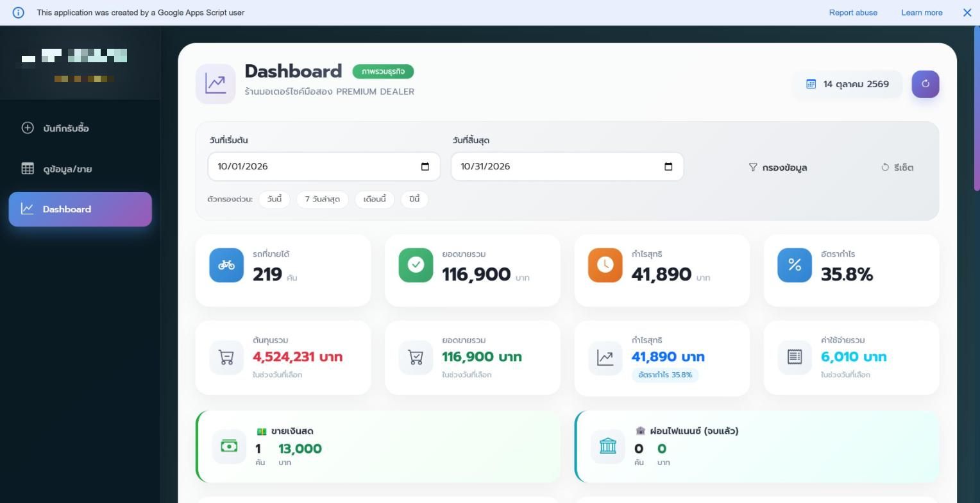Click the receipt icon on ค่าใช้จ่ายรวม card
The width and height of the screenshot is (980, 503).
point(794,357)
